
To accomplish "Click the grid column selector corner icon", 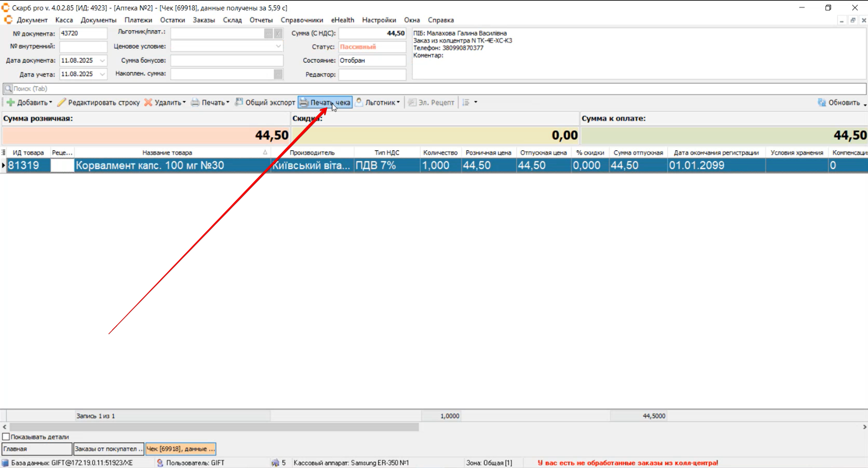I will (x=4, y=152).
